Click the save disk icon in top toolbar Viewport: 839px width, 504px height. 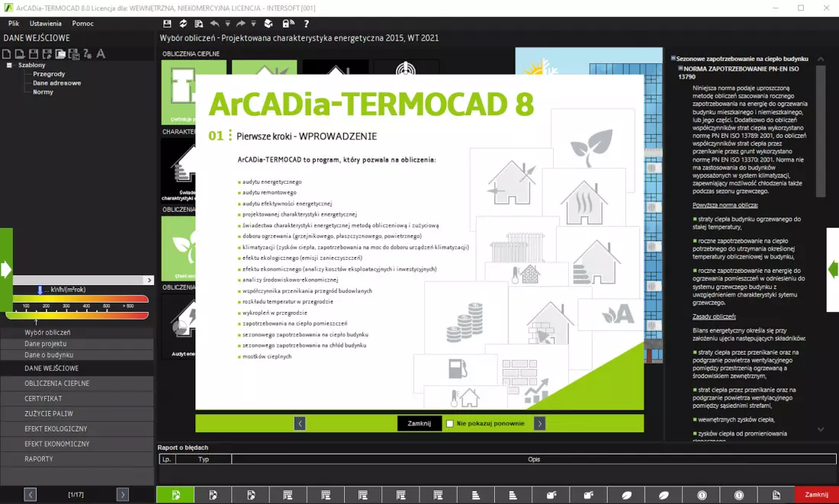pos(167,24)
